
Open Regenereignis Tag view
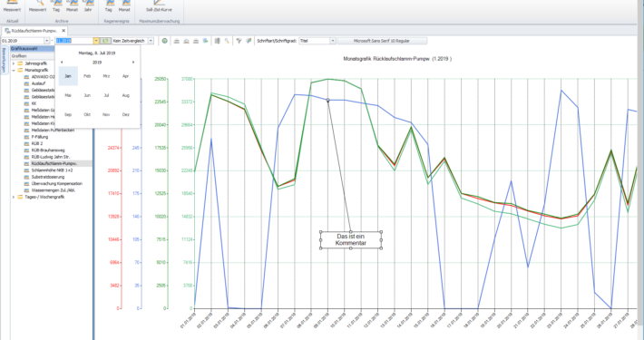109,6
